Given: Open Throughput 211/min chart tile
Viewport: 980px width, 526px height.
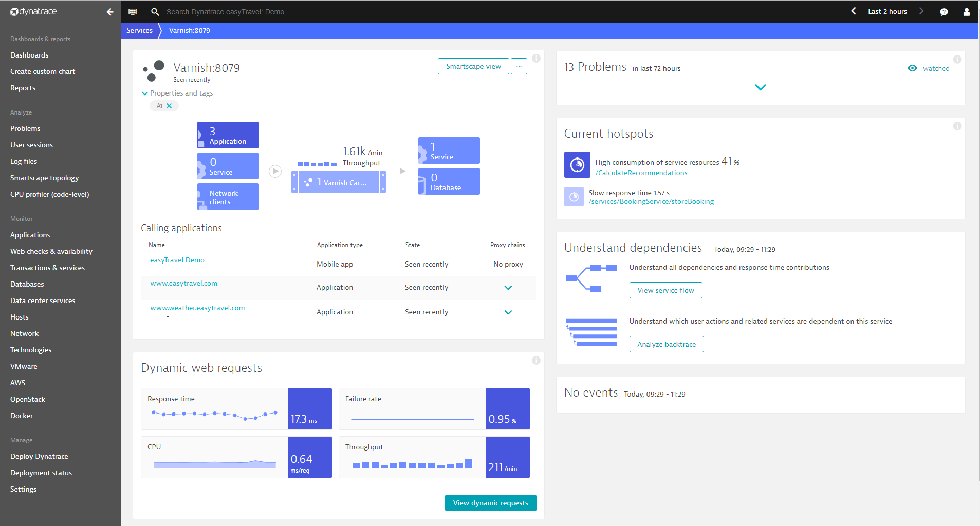Looking at the screenshot, I should click(434, 457).
